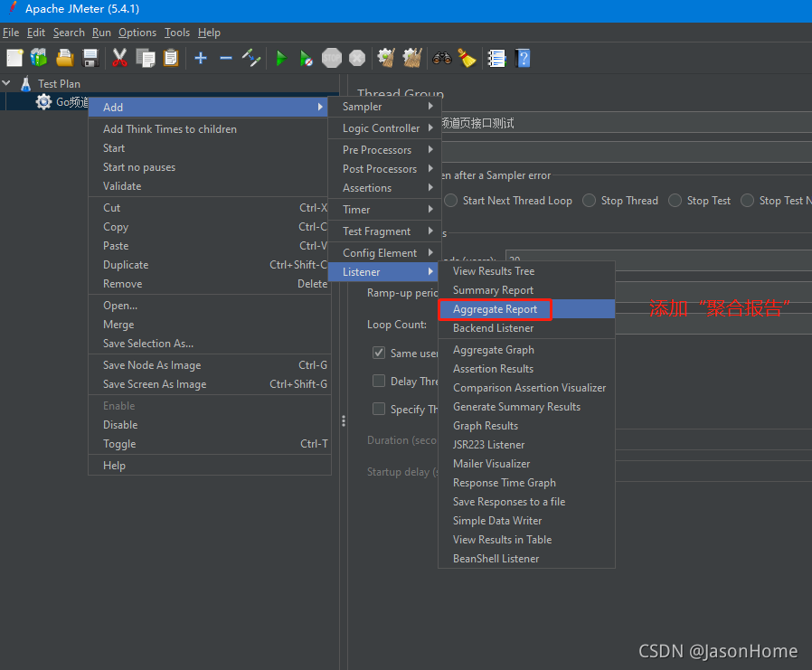The height and width of the screenshot is (670, 812).
Task: Select the Stop Thread radio button
Action: point(589,201)
